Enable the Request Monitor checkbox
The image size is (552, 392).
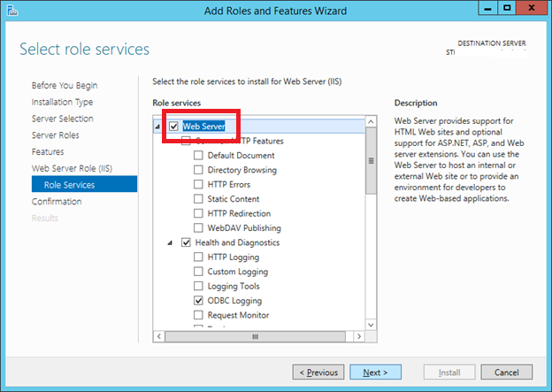coord(198,315)
